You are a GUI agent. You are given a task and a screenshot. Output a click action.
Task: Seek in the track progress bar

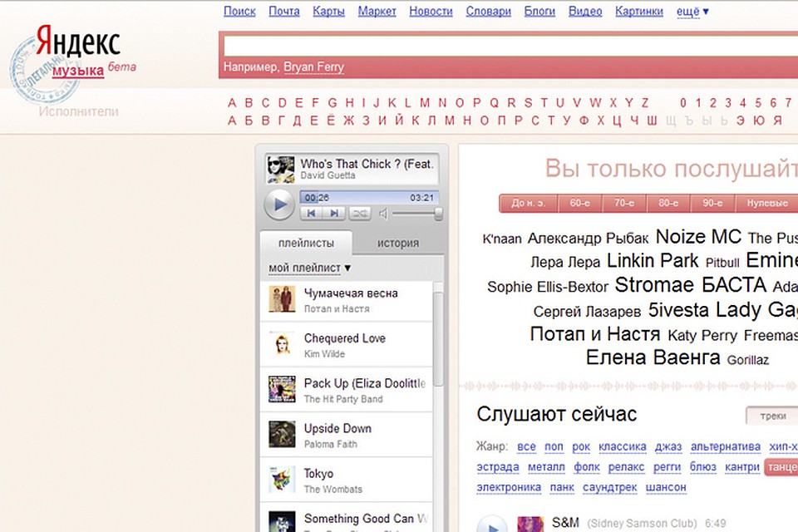click(x=369, y=198)
